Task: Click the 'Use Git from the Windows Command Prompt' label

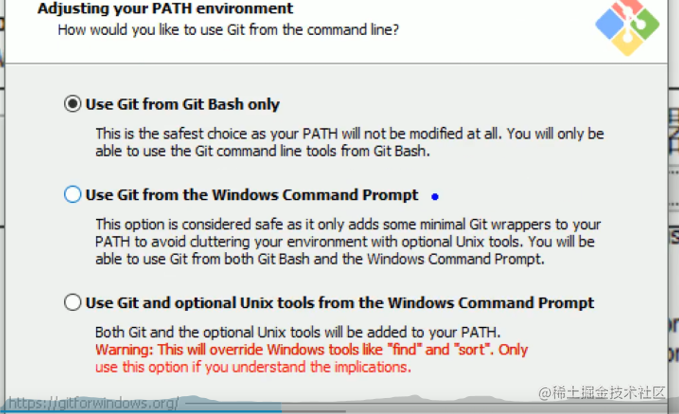Action: point(252,195)
